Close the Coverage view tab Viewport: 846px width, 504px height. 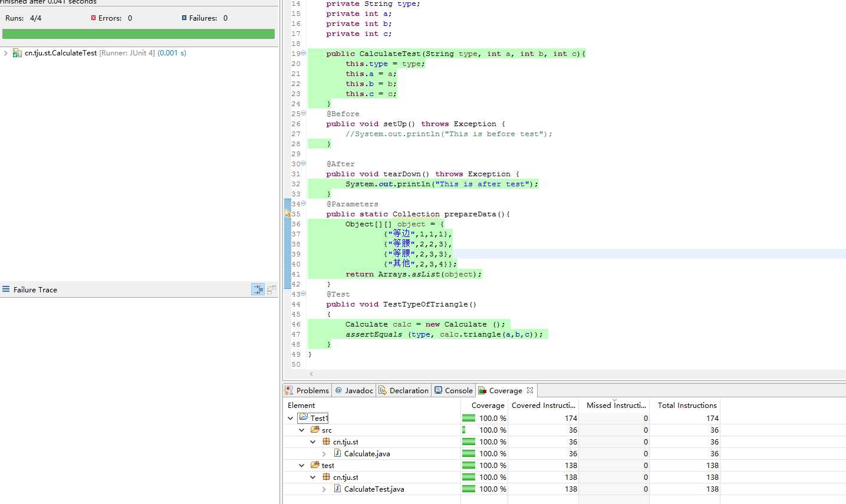pos(530,390)
